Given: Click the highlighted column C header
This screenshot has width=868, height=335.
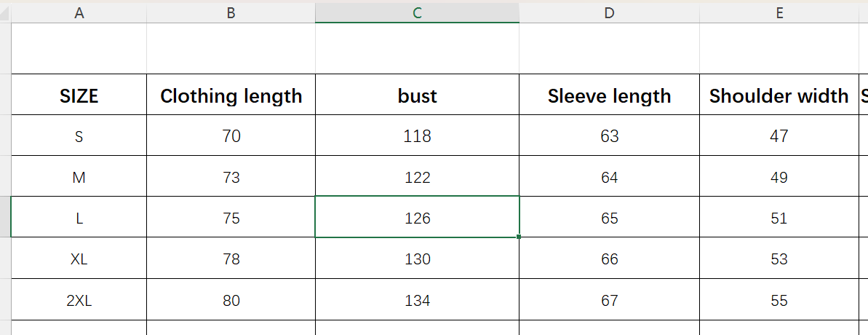Looking at the screenshot, I should coord(417,12).
